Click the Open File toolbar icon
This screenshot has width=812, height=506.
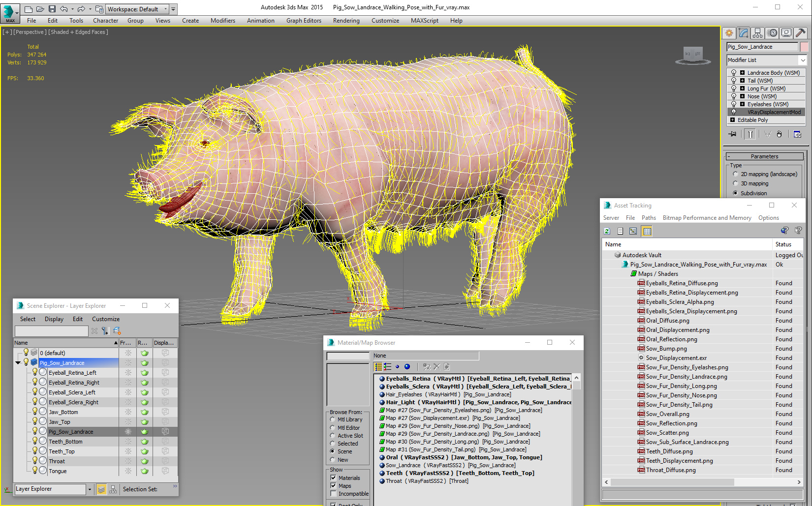pyautogui.click(x=40, y=9)
